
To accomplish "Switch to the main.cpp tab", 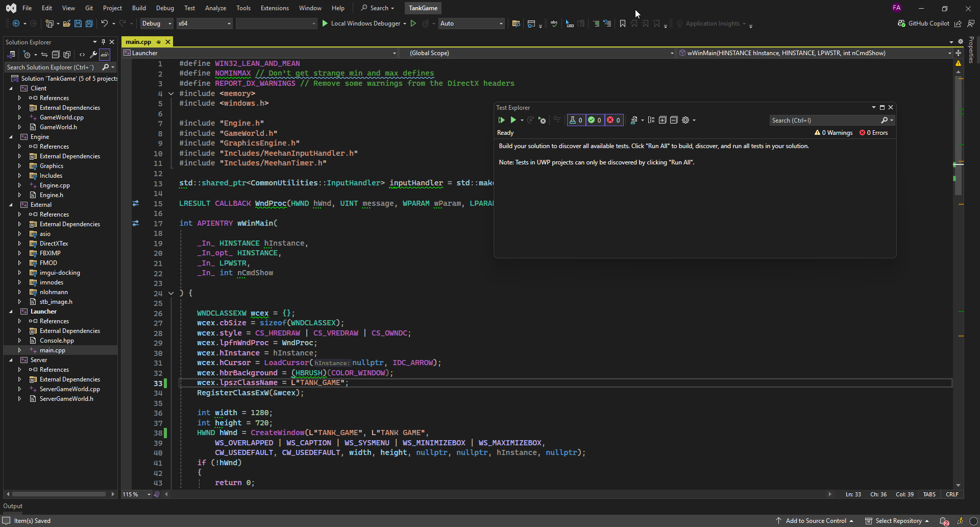I will click(x=138, y=42).
